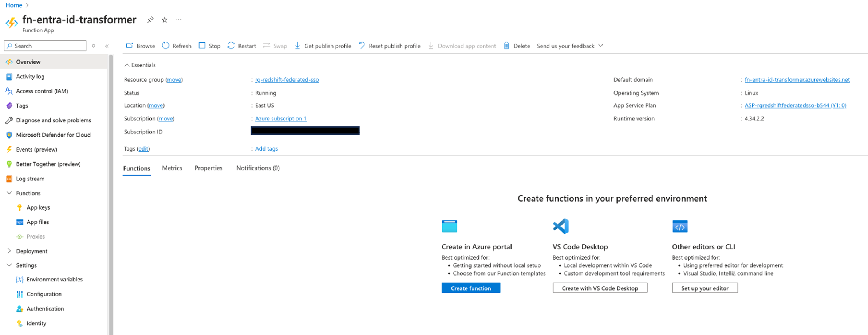Pin fn-entra-id-transformer to dashboard
The width and height of the screenshot is (868, 335).
coord(150,20)
